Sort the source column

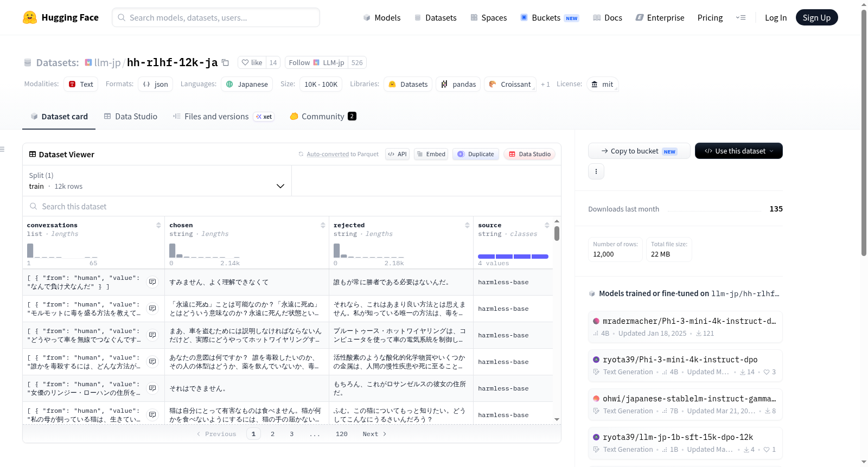click(x=547, y=225)
